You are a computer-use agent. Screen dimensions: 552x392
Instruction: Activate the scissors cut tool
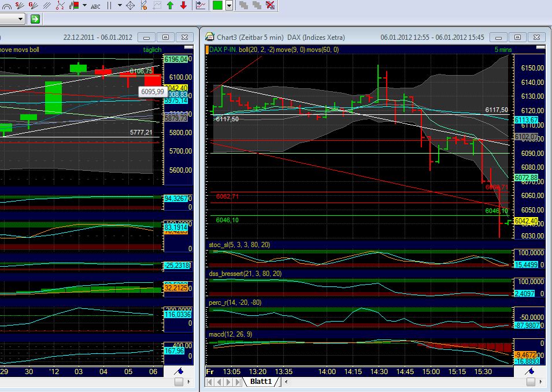pos(143,6)
